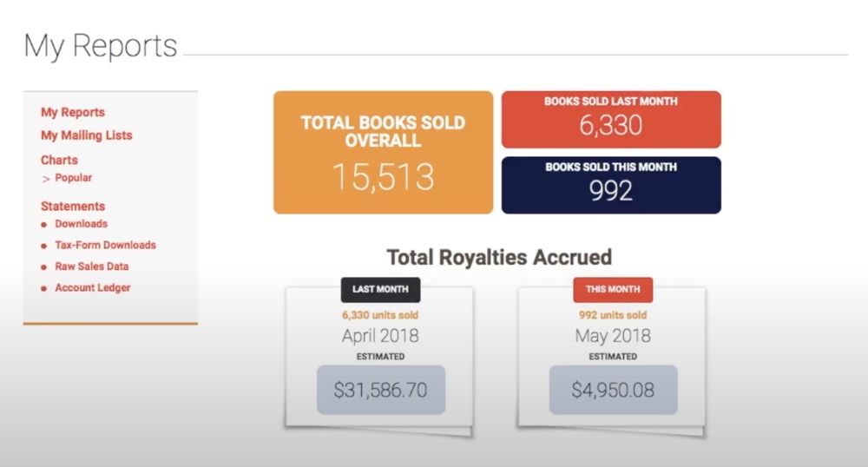Click bullet icon beside Account Ledger
868x467 pixels.
pyautogui.click(x=44, y=288)
